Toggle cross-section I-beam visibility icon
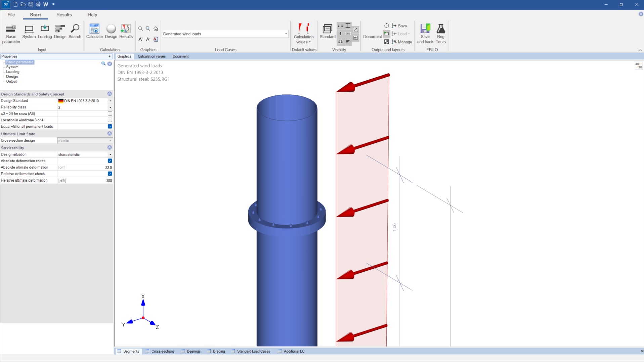Screen dimensions: 644x362 (348, 26)
